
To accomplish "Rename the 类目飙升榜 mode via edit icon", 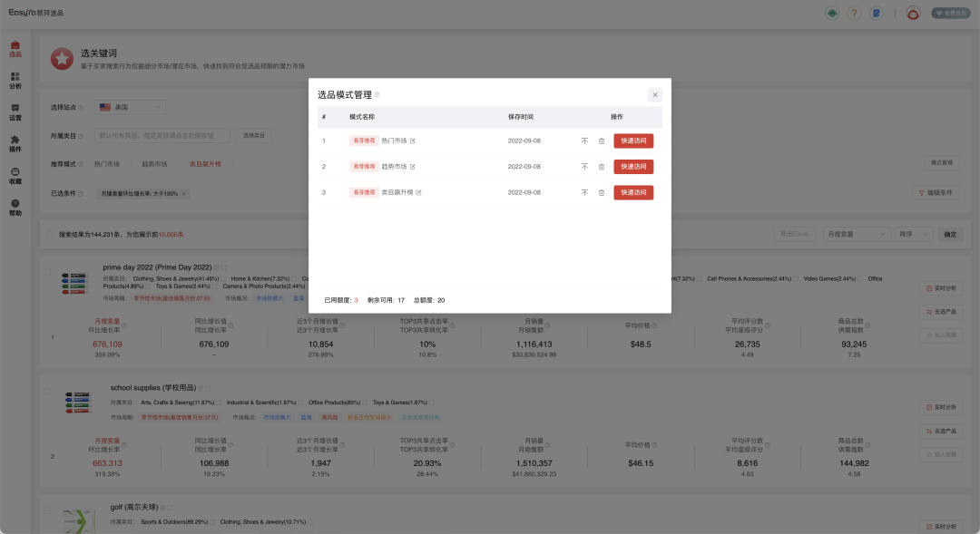I will pyautogui.click(x=418, y=192).
